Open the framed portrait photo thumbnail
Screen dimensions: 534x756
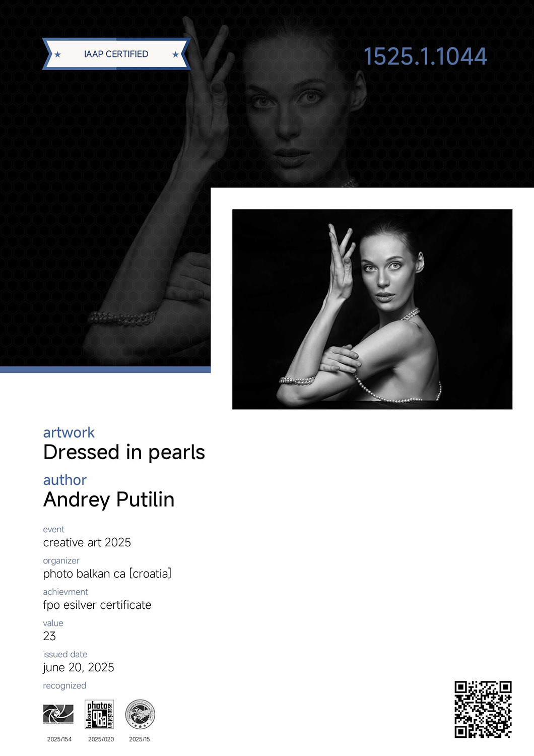pyautogui.click(x=372, y=309)
